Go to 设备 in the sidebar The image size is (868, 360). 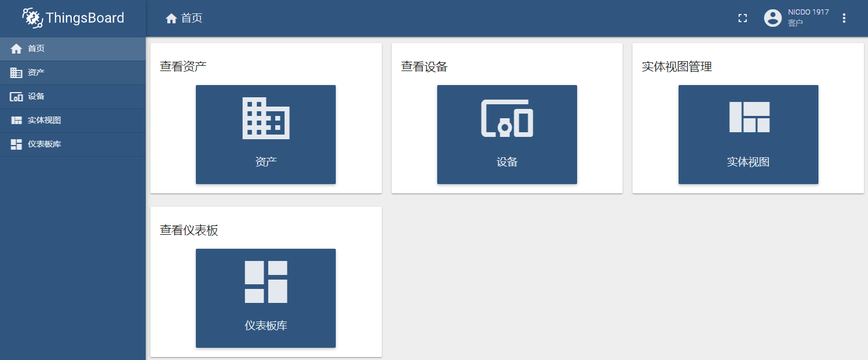73,97
